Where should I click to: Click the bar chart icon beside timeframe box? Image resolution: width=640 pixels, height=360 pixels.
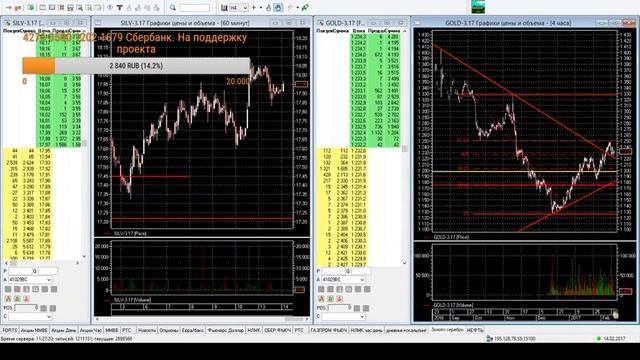click(224, 8)
